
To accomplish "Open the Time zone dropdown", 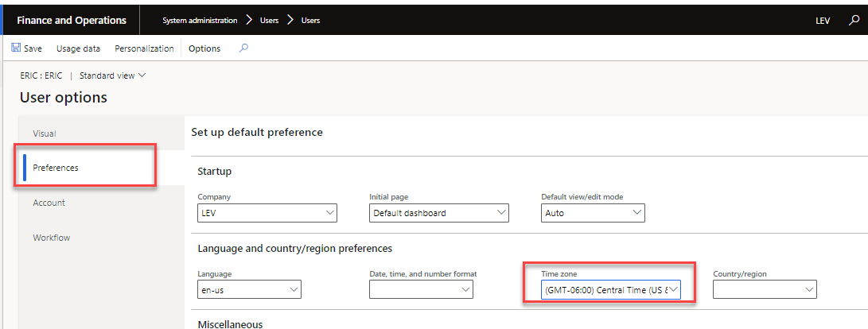I will tap(611, 291).
